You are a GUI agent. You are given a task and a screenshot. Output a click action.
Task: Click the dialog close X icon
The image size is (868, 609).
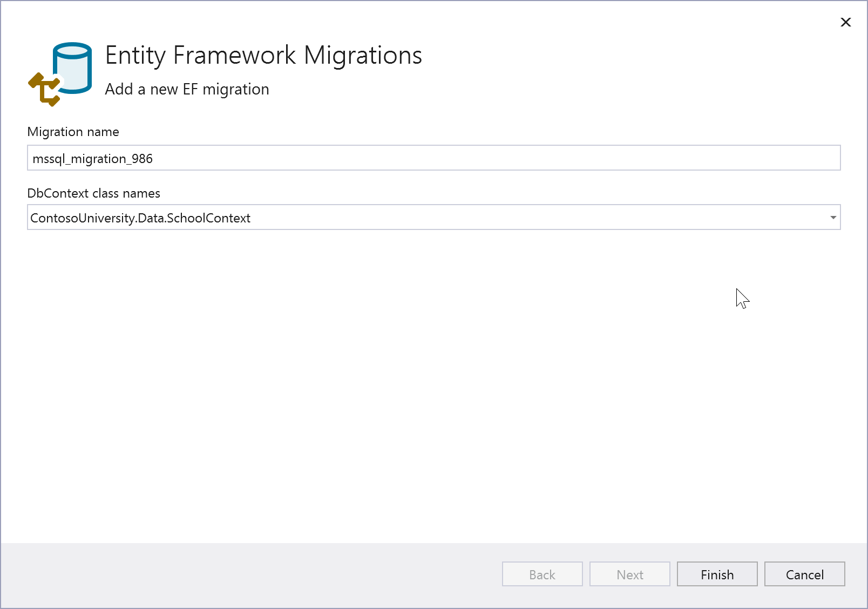(845, 22)
